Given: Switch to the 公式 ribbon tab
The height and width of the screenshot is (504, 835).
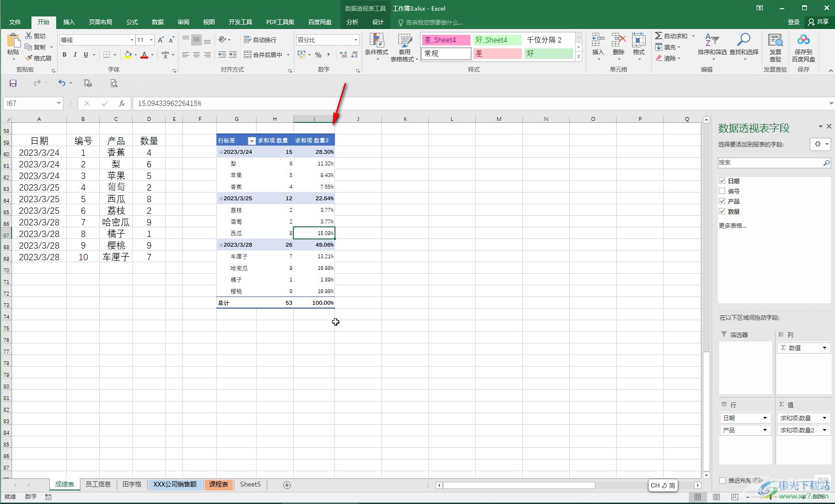Looking at the screenshot, I should click(132, 22).
